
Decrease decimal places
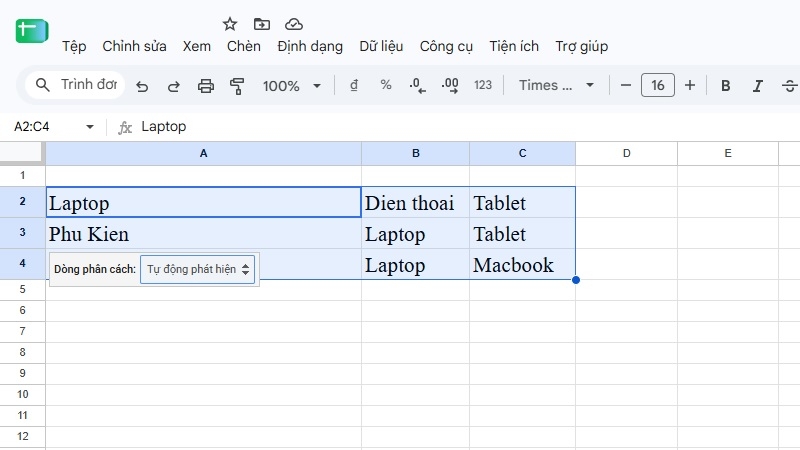(417, 86)
